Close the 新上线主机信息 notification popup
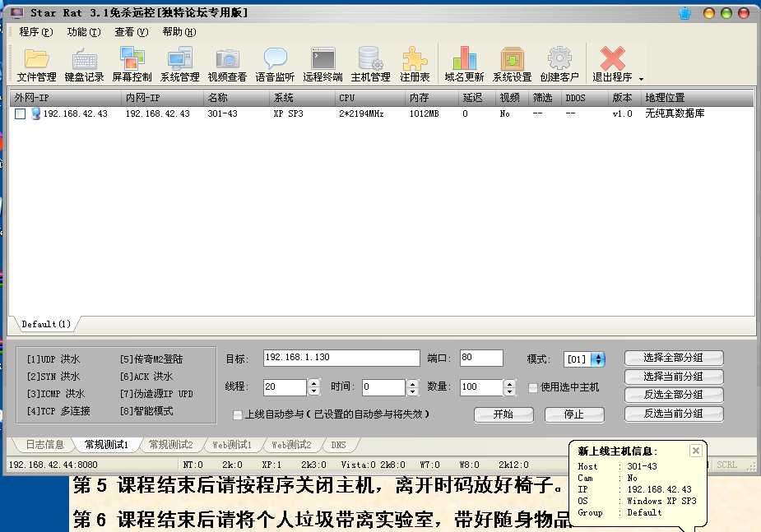This screenshot has height=532, width=761. click(x=695, y=451)
